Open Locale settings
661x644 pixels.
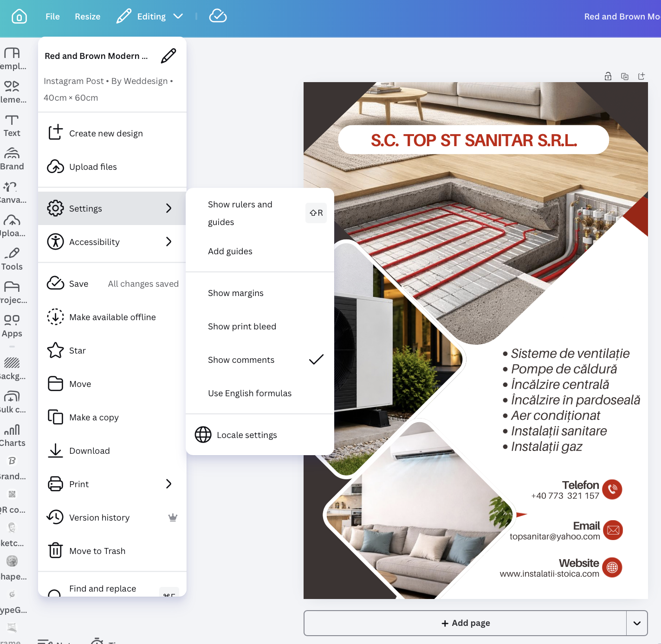(260, 435)
